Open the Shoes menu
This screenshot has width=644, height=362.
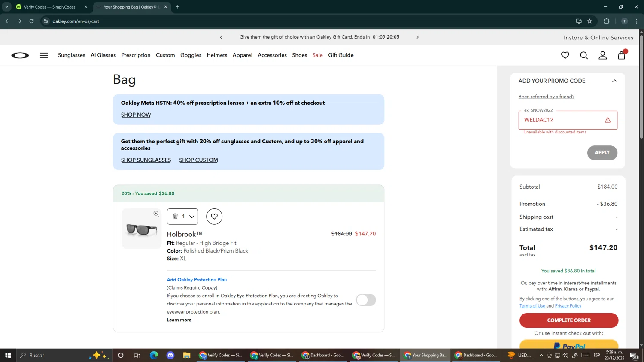point(299,55)
